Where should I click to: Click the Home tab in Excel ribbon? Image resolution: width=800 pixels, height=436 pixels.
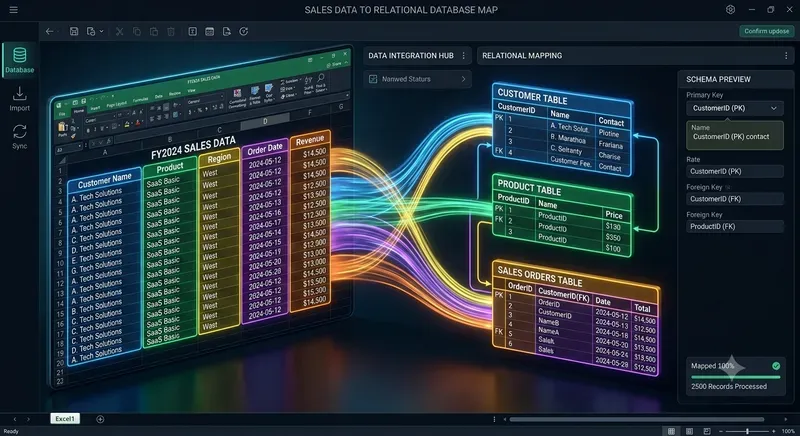point(79,111)
